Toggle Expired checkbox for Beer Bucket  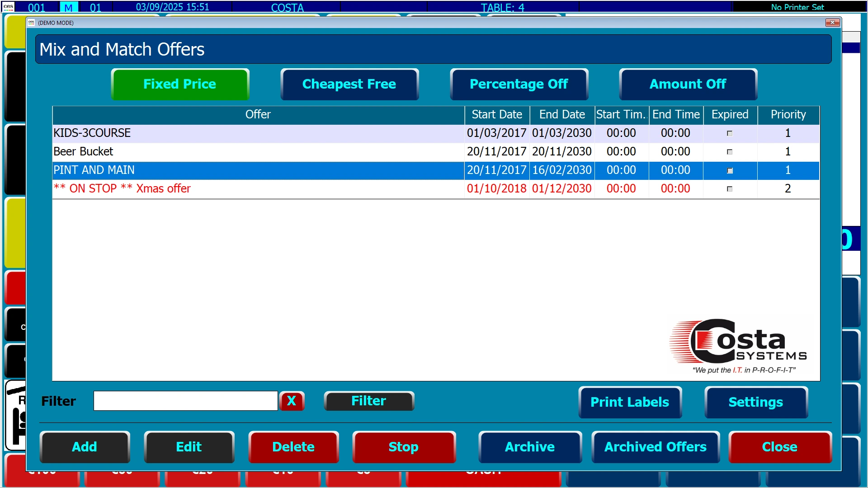(x=729, y=152)
